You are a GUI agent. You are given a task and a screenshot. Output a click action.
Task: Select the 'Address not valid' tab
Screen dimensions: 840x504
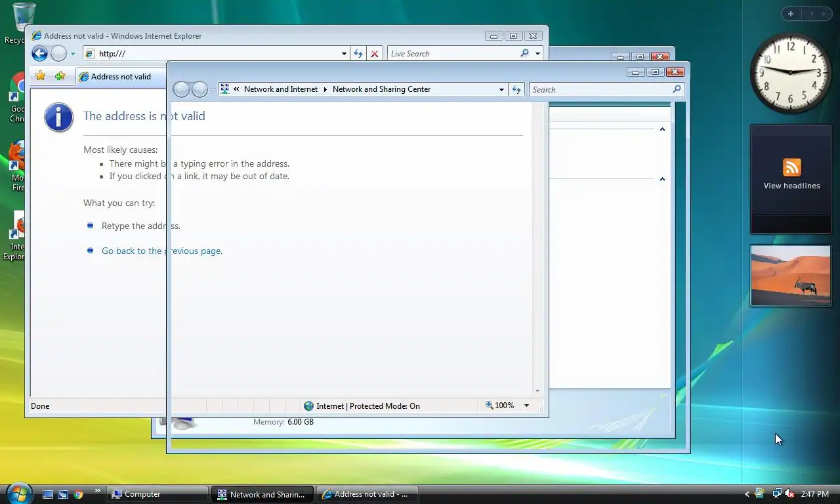click(121, 77)
